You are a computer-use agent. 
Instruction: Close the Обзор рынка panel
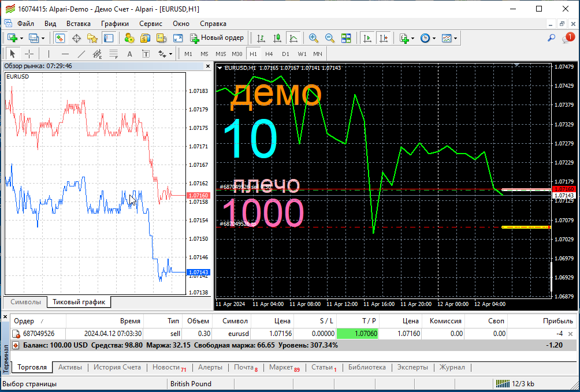click(208, 66)
